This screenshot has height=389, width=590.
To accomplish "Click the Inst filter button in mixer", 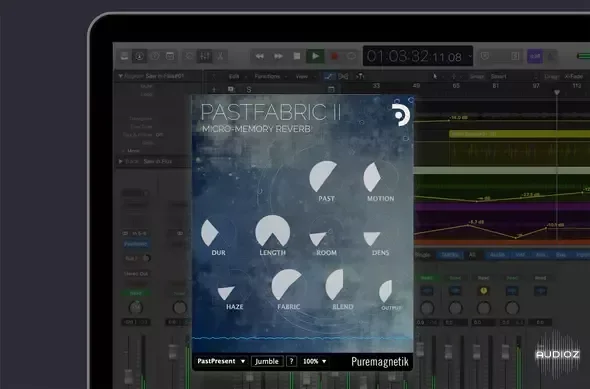I will (520, 255).
